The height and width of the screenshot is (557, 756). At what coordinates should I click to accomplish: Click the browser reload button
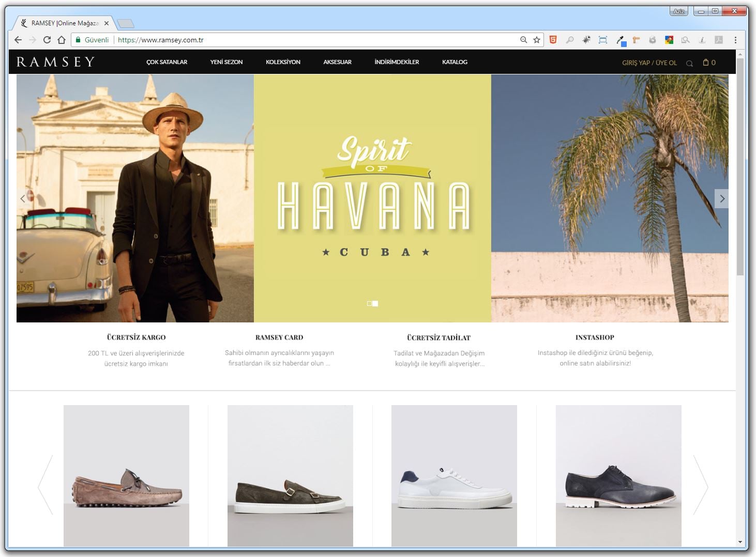point(47,40)
